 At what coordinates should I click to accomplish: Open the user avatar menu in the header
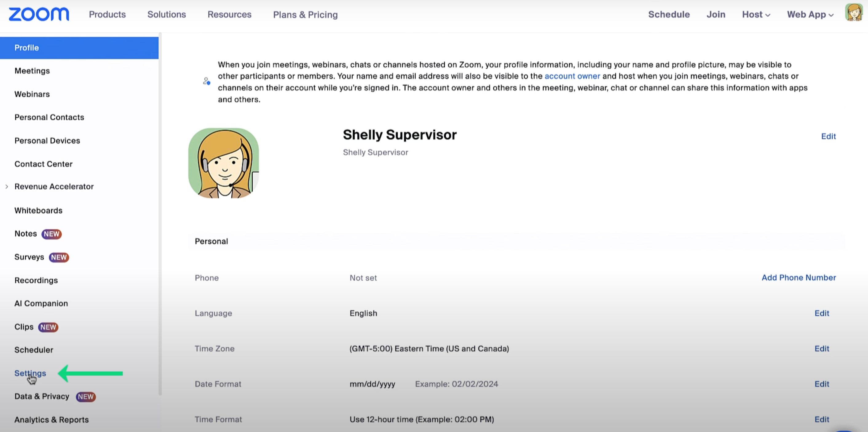[854, 13]
